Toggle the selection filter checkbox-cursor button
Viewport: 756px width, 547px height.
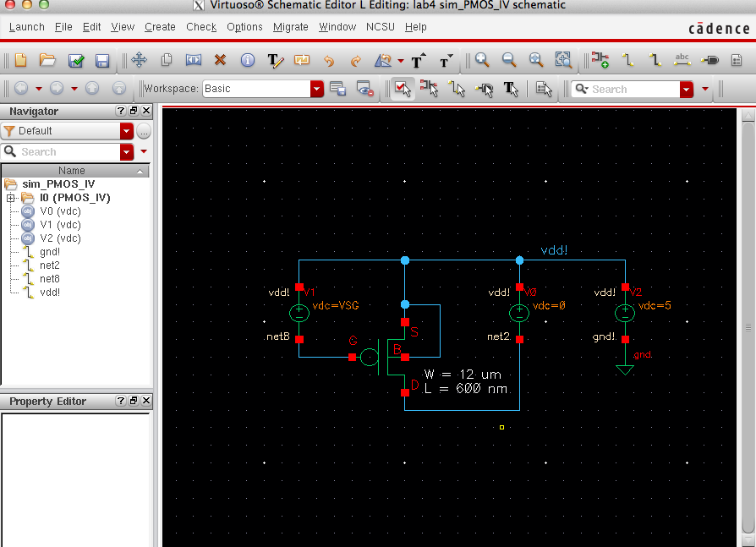(x=402, y=88)
